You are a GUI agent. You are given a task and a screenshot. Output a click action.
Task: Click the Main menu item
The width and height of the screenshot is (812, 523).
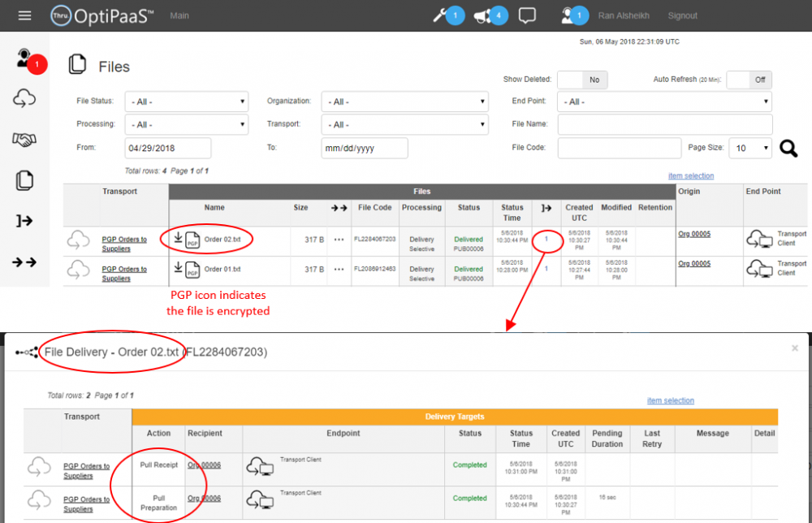tap(179, 15)
